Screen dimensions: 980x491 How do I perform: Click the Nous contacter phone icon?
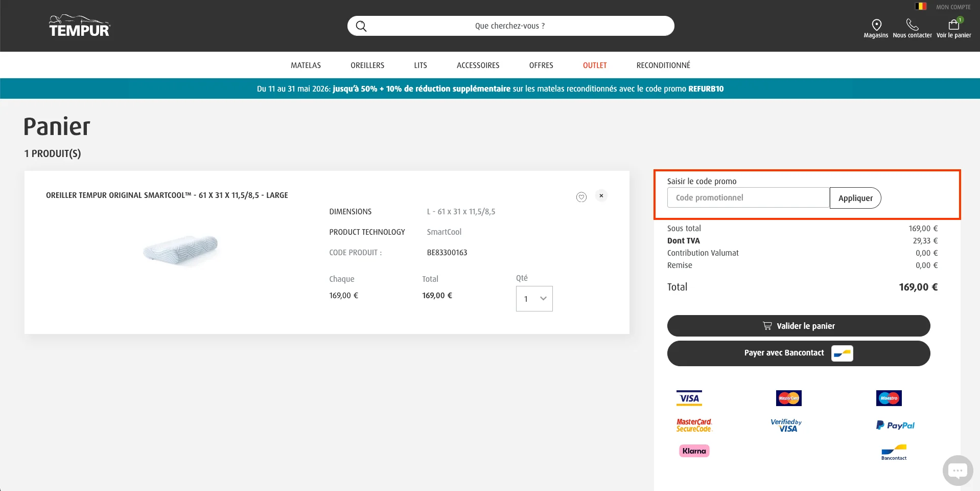click(x=912, y=25)
